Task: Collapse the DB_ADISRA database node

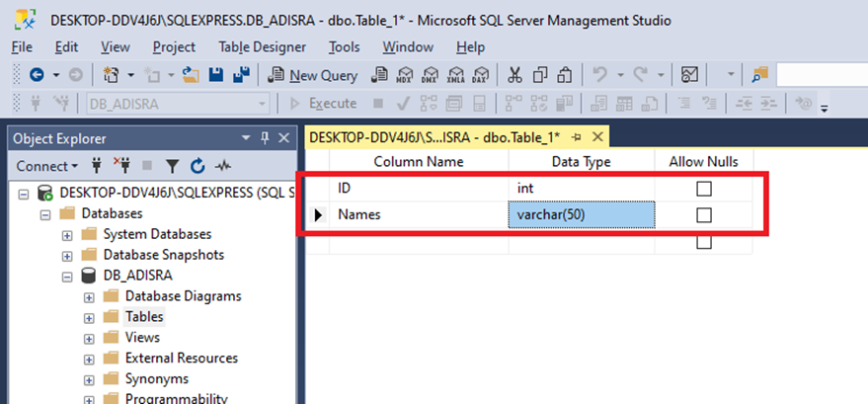Action: click(67, 277)
